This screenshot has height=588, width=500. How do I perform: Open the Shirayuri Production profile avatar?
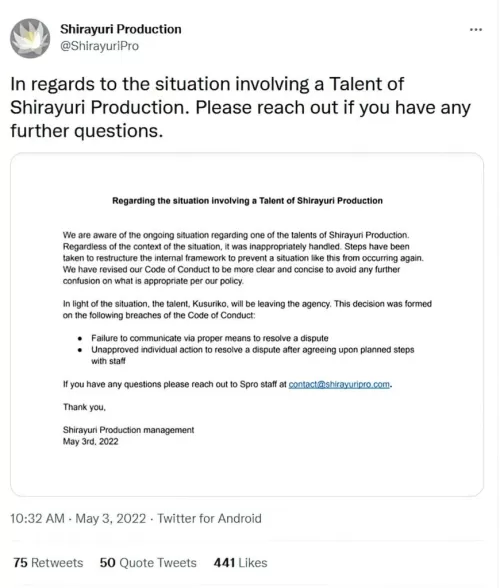[30, 38]
